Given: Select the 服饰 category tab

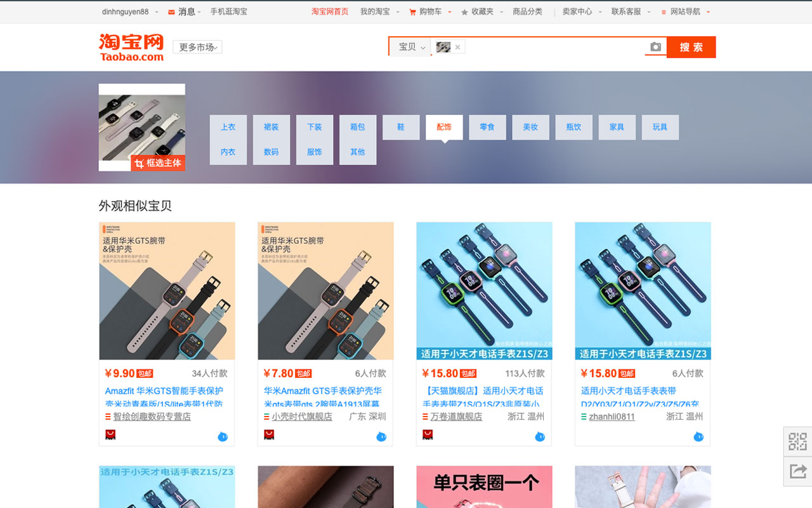Looking at the screenshot, I should (315, 152).
